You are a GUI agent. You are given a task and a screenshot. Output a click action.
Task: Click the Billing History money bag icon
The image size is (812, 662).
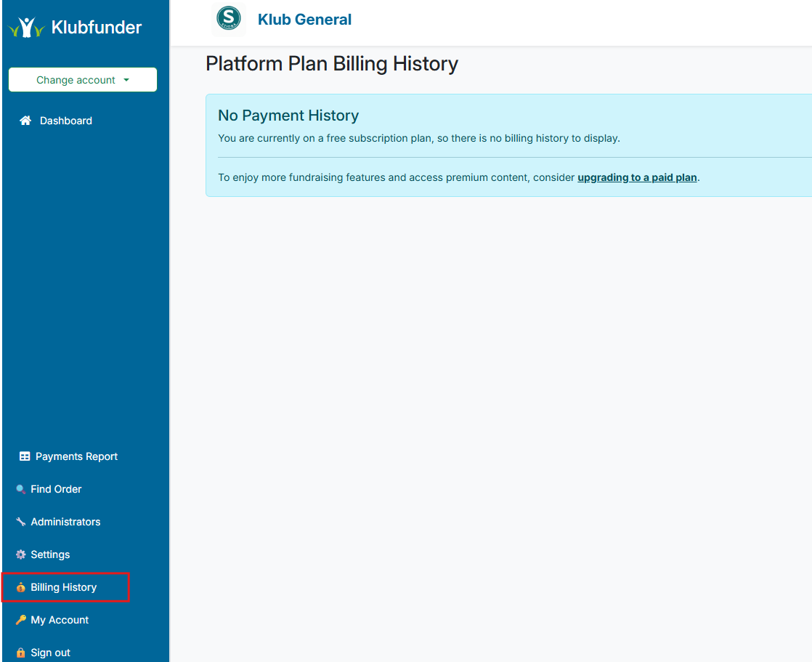pyautogui.click(x=22, y=587)
